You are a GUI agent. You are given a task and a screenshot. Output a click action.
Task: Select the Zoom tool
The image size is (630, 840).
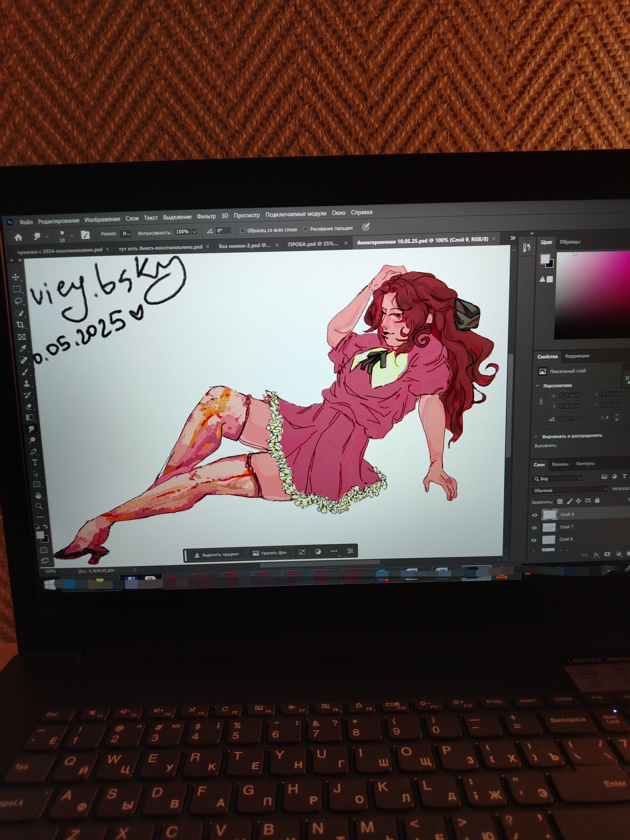[39, 506]
